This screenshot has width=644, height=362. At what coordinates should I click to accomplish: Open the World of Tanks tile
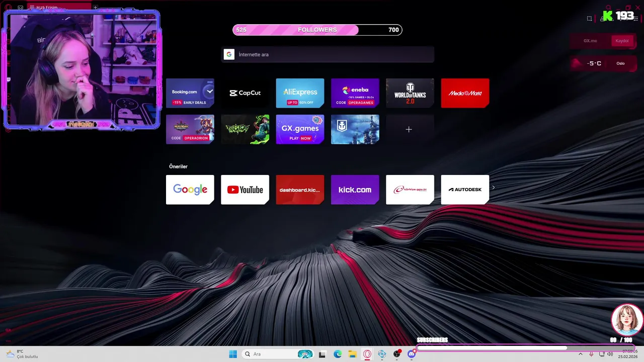pyautogui.click(x=410, y=93)
